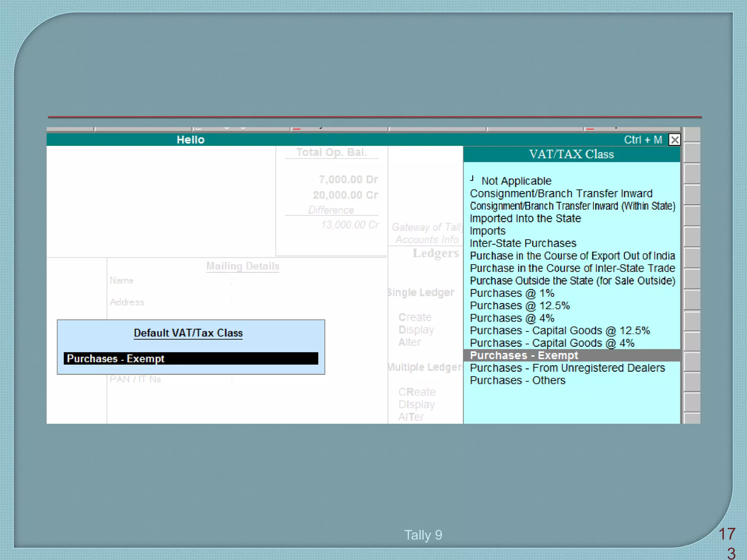Select Not Applicable in VAT/TAX Class list
Image resolution: width=747 pixels, height=560 pixels.
coord(516,181)
